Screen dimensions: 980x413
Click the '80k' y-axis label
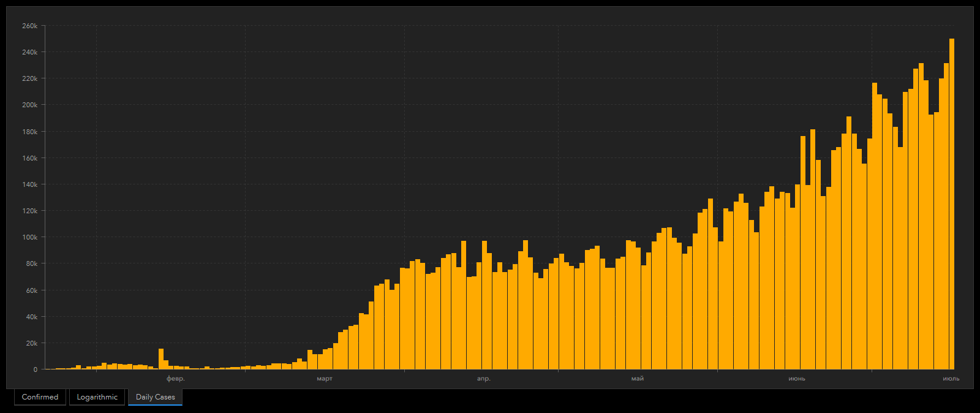[32, 264]
